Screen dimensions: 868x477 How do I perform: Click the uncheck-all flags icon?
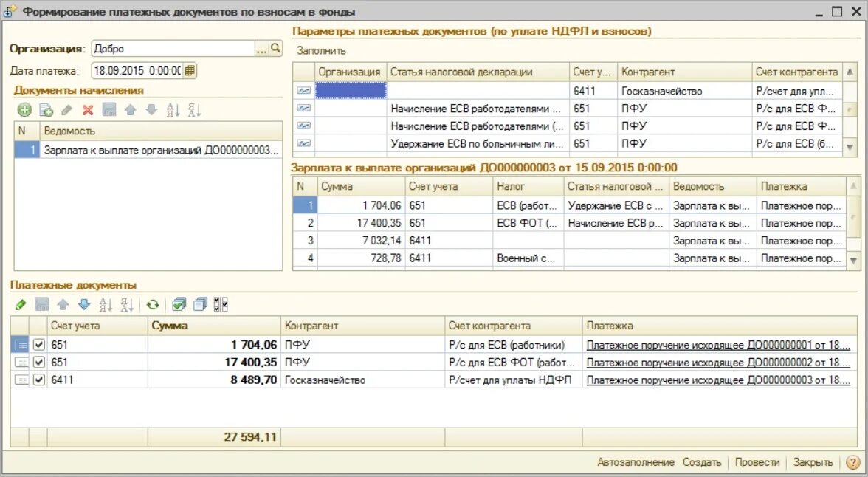pyautogui.click(x=200, y=304)
